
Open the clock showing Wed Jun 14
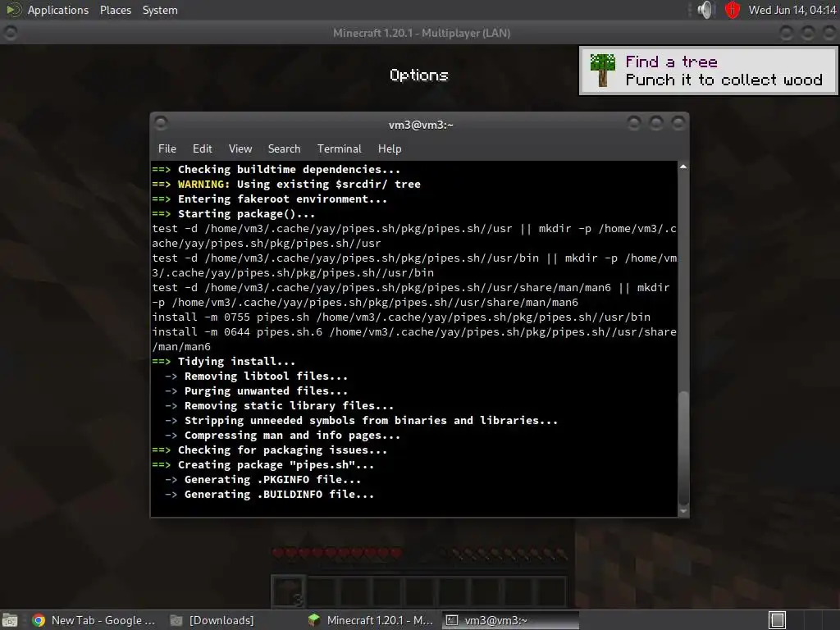click(x=792, y=10)
